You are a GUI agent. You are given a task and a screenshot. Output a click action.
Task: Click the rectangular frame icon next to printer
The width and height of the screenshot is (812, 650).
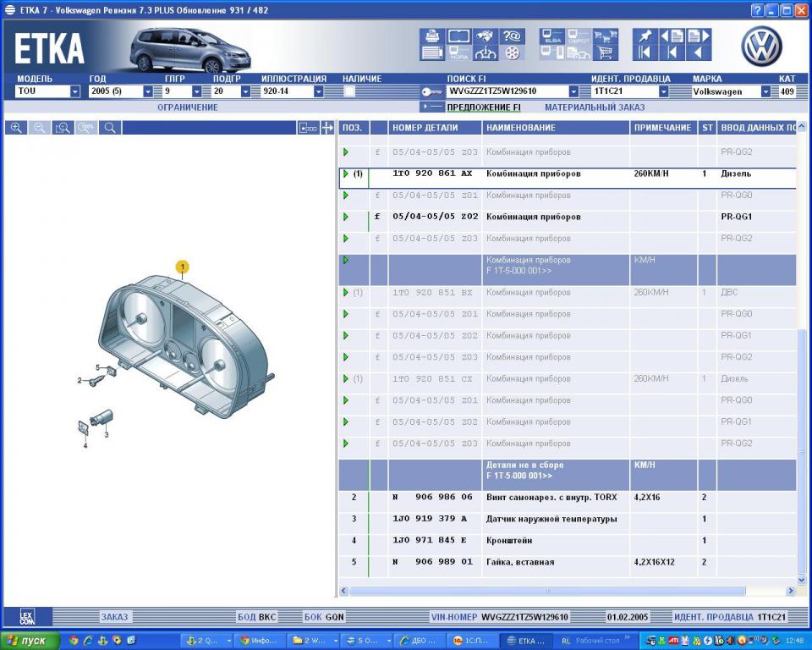458,36
